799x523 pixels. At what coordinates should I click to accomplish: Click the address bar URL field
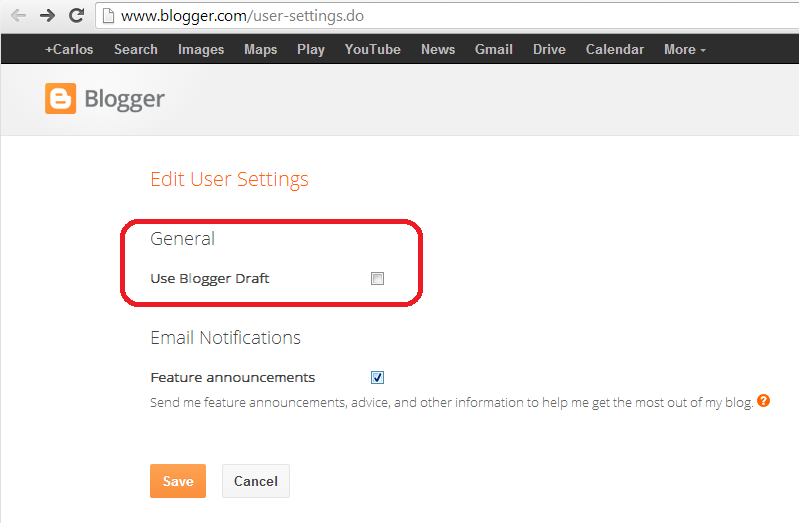448,16
